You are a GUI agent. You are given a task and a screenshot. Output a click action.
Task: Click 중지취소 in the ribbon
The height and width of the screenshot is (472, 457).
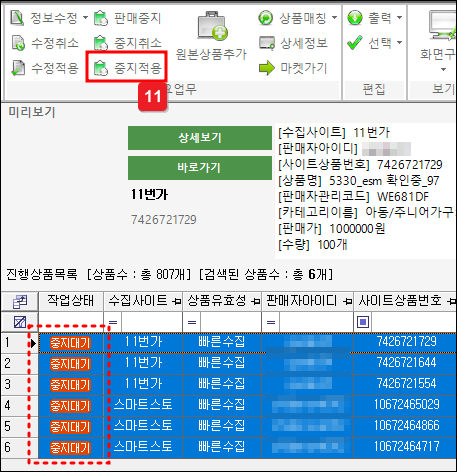pos(128,43)
